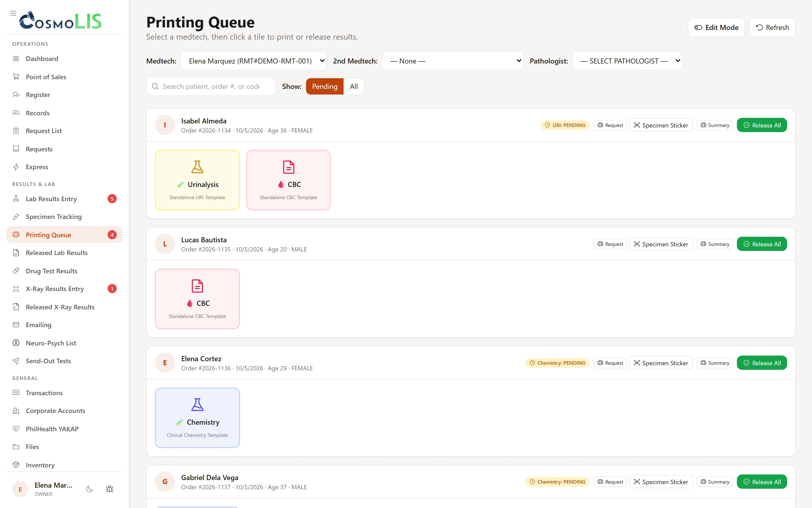Print Specimen Sticker for Elena Cortez
Screen dimensions: 812x508
[x=661, y=363]
